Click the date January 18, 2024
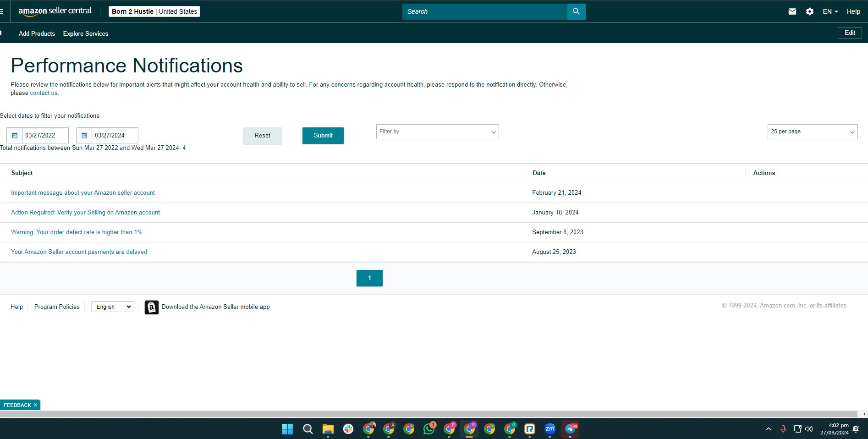This screenshot has height=439, width=868. 555,213
